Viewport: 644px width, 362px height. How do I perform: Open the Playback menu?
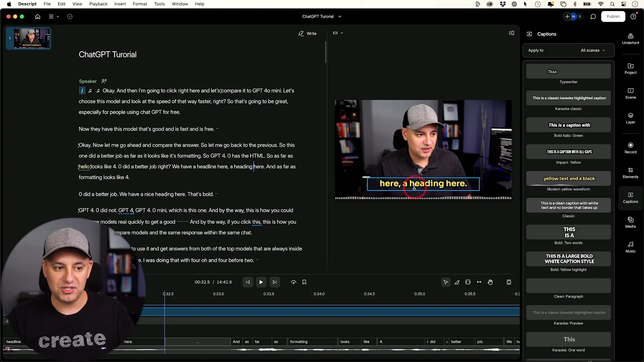(98, 4)
